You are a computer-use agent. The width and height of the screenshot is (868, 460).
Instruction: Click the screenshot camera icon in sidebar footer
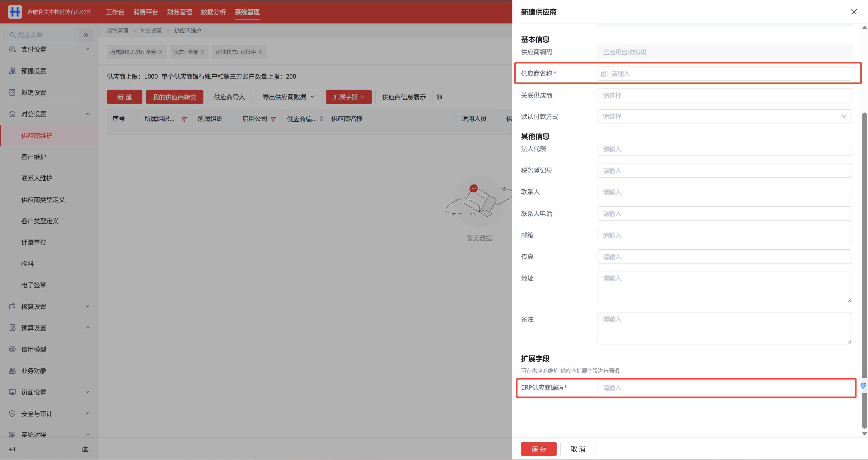coord(85,449)
